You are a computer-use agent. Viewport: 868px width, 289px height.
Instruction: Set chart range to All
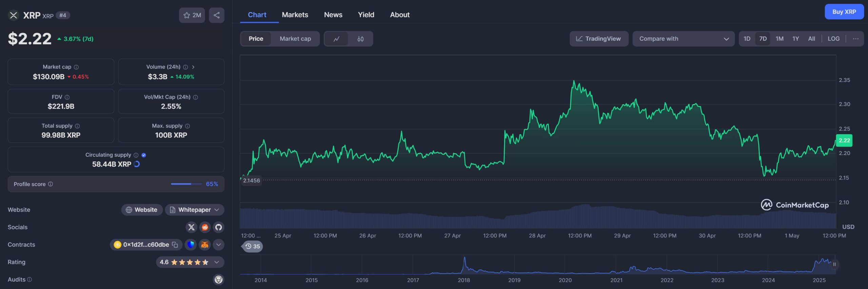click(x=812, y=39)
